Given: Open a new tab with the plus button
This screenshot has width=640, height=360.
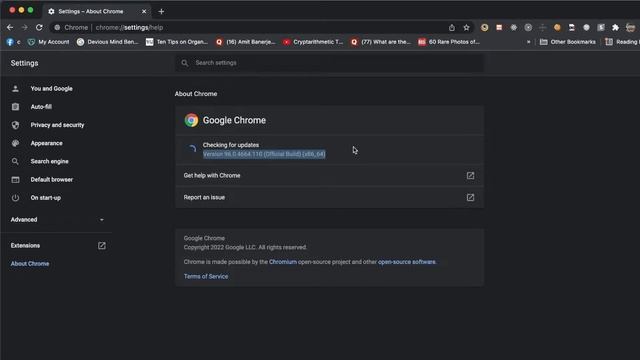Looking at the screenshot, I should click(161, 11).
